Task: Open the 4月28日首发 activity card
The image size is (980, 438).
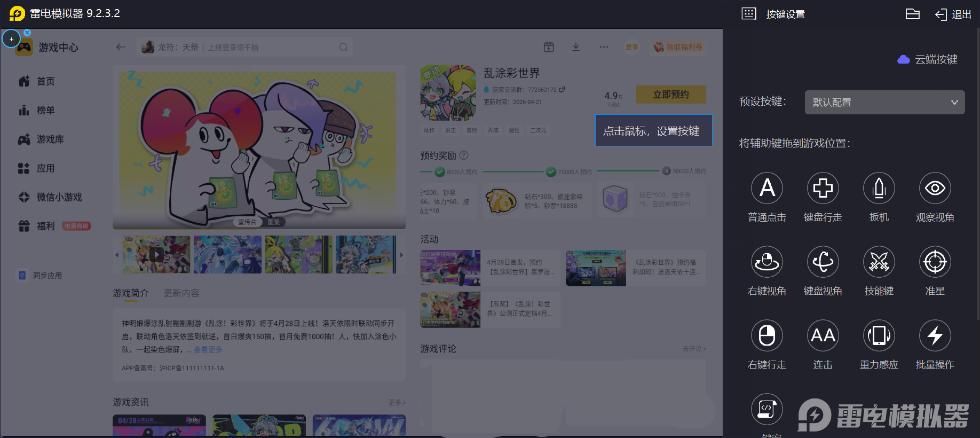Action: 491,268
